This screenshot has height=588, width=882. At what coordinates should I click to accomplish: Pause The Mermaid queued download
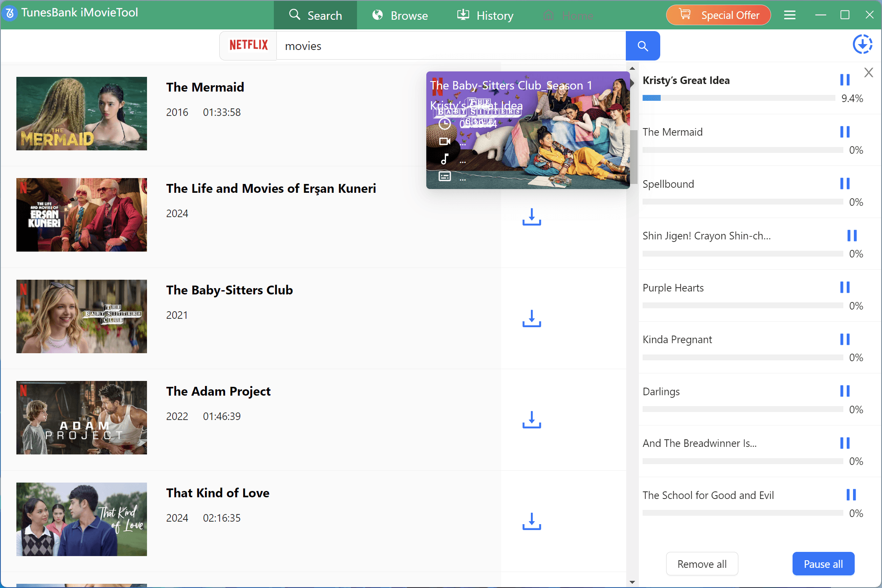[x=845, y=132]
